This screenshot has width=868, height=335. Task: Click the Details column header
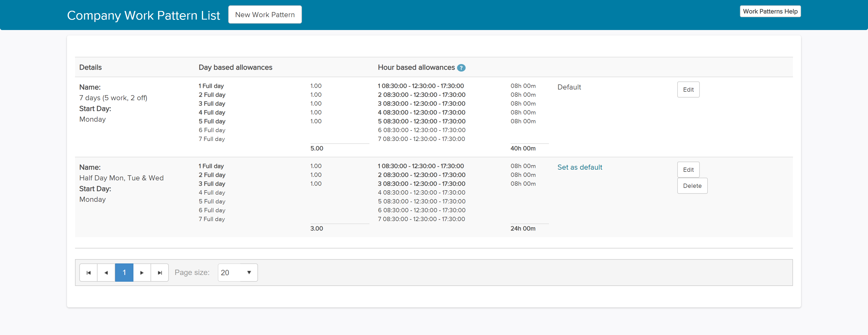(x=90, y=68)
